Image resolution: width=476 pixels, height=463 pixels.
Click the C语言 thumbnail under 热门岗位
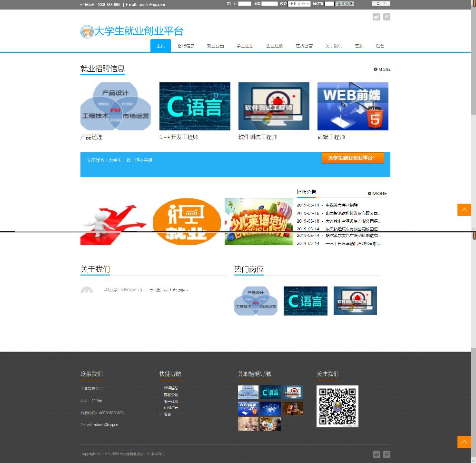(x=306, y=301)
